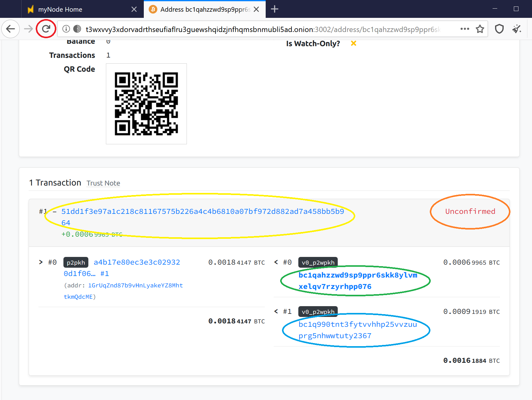Click the 0.00091919 BTC output value
532x400 pixels.
tap(471, 312)
